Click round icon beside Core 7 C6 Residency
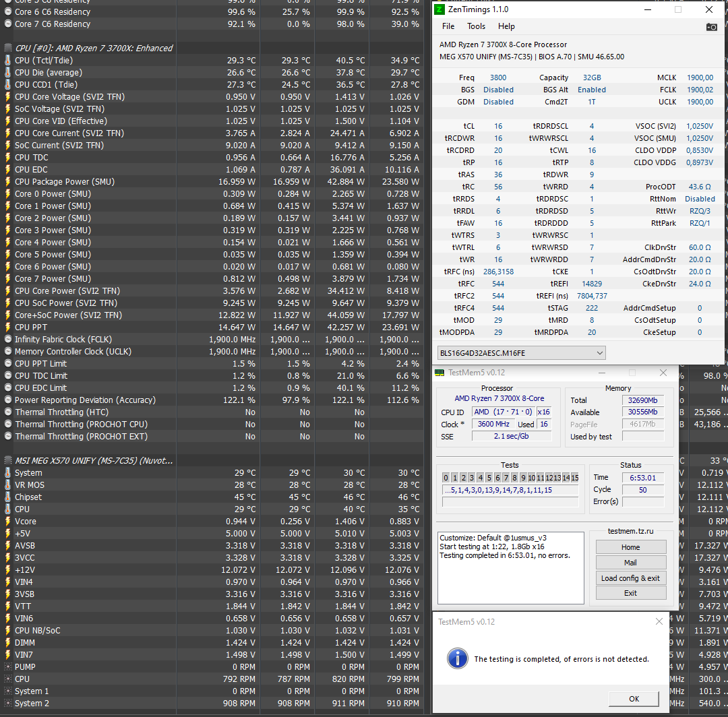The height and width of the screenshot is (717, 728). (8, 24)
